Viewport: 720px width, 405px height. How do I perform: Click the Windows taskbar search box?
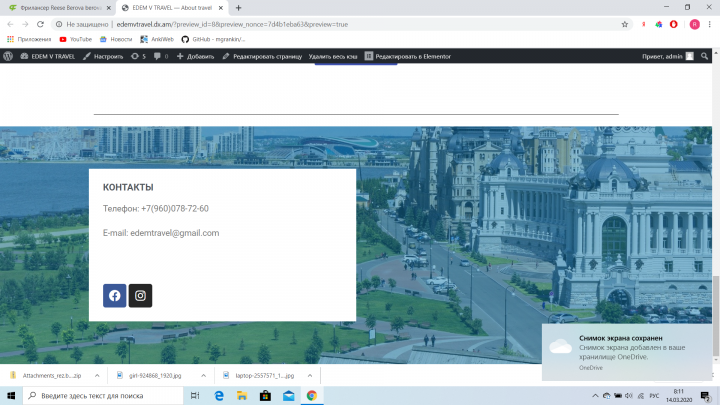click(103, 395)
